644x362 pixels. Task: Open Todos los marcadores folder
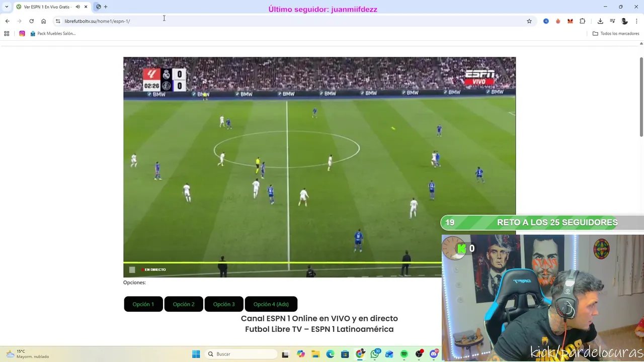pos(616,34)
